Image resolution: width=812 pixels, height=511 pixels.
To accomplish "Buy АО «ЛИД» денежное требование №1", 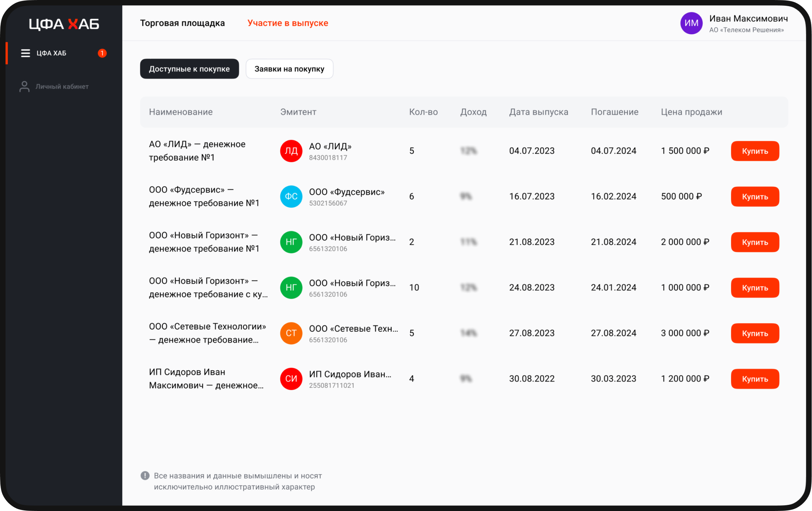I will click(755, 151).
